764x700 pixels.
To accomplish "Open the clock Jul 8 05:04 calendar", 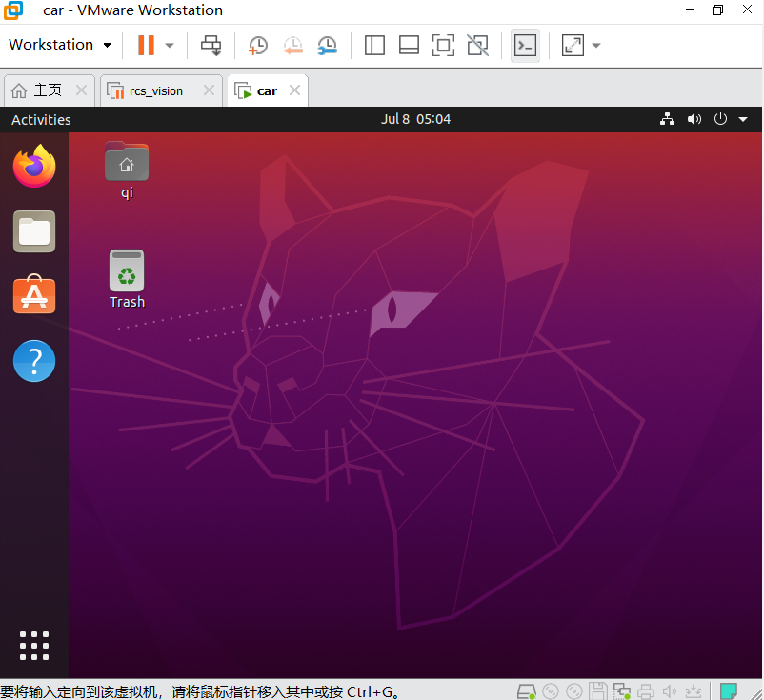I will click(415, 119).
